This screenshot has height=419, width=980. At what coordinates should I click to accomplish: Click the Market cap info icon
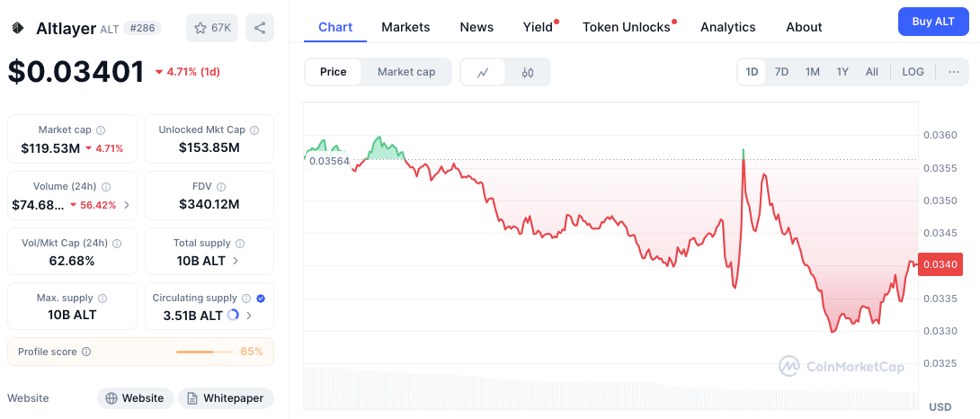click(101, 130)
